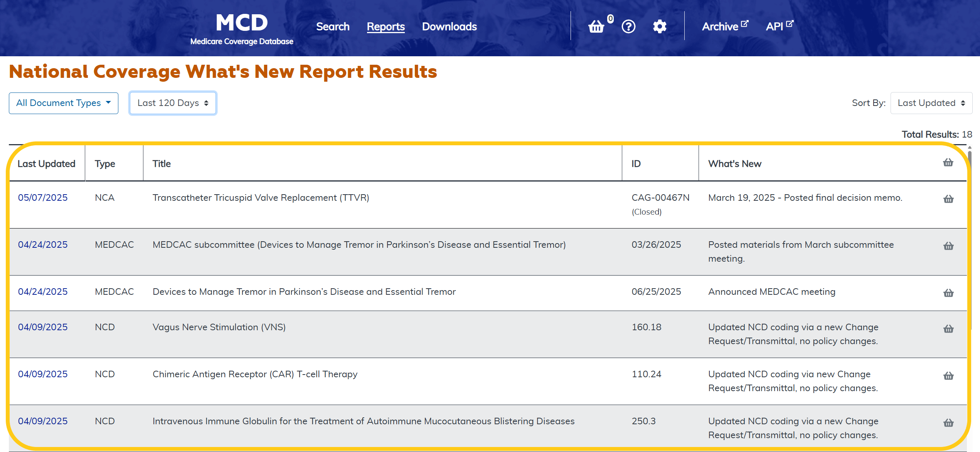Open the settings gear icon
Viewport: 980px width, 452px height.
pyautogui.click(x=660, y=27)
